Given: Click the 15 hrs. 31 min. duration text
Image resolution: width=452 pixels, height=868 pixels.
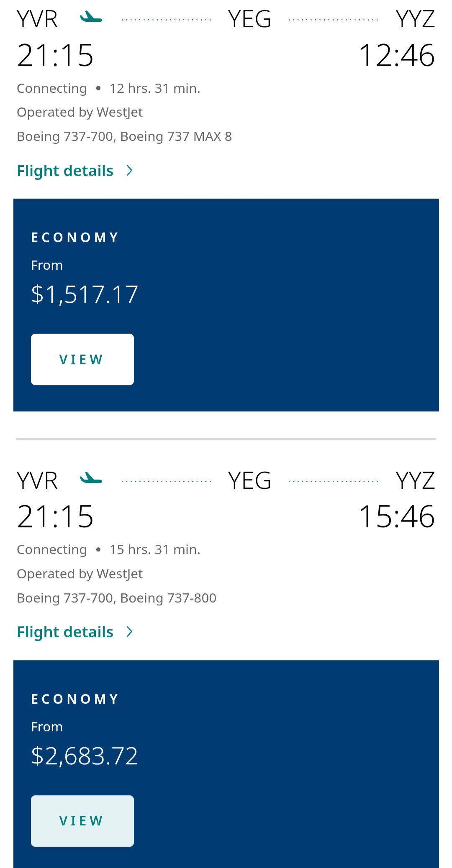Looking at the screenshot, I should click(155, 549).
